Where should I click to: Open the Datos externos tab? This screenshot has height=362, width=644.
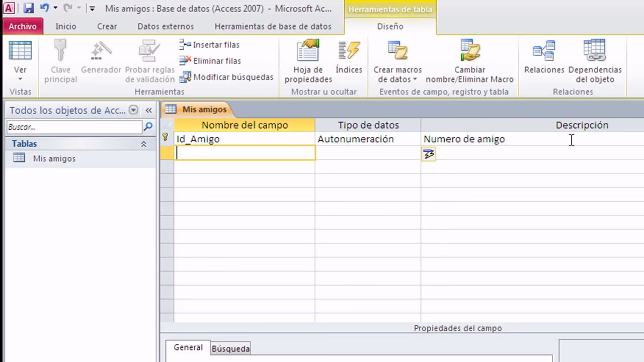166,26
